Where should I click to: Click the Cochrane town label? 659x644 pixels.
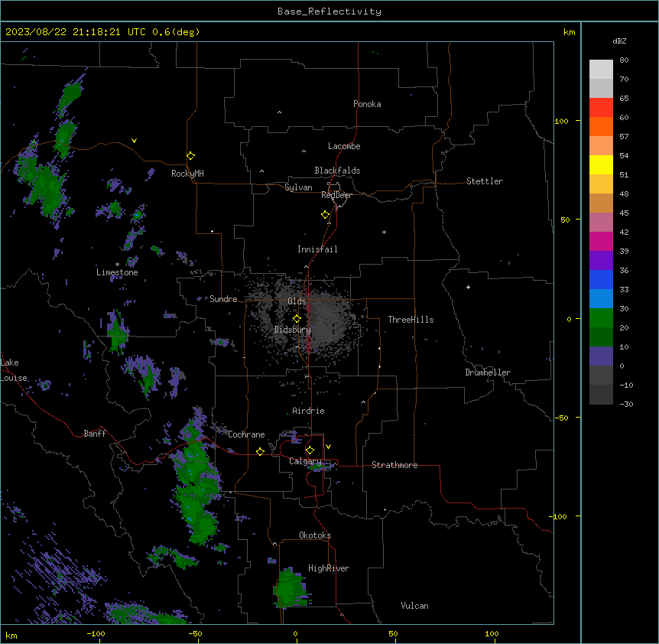coord(246,434)
